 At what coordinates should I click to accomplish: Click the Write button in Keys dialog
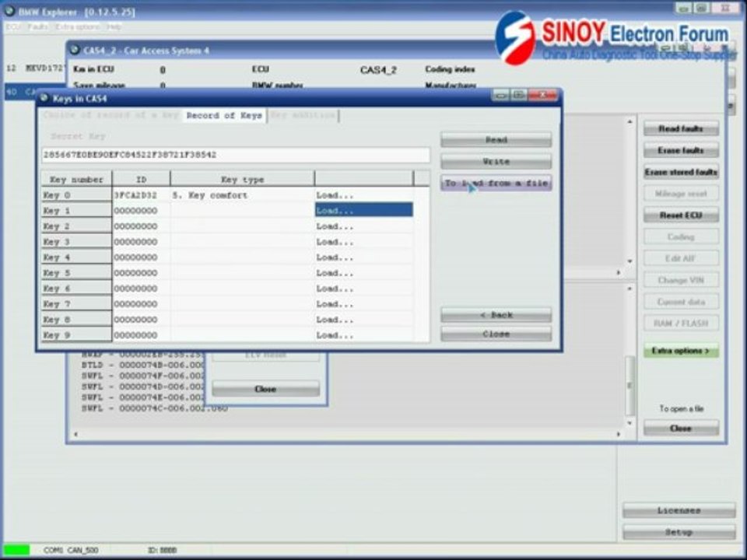click(496, 162)
